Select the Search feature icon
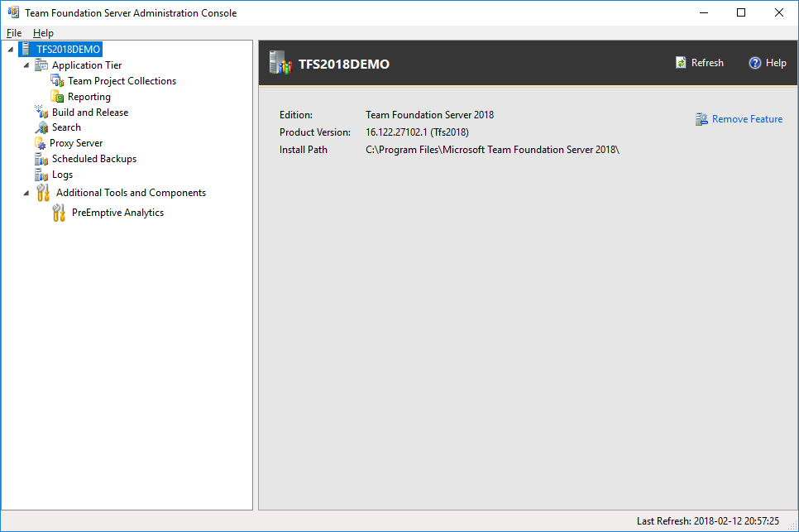The height and width of the screenshot is (532, 799). [x=41, y=127]
